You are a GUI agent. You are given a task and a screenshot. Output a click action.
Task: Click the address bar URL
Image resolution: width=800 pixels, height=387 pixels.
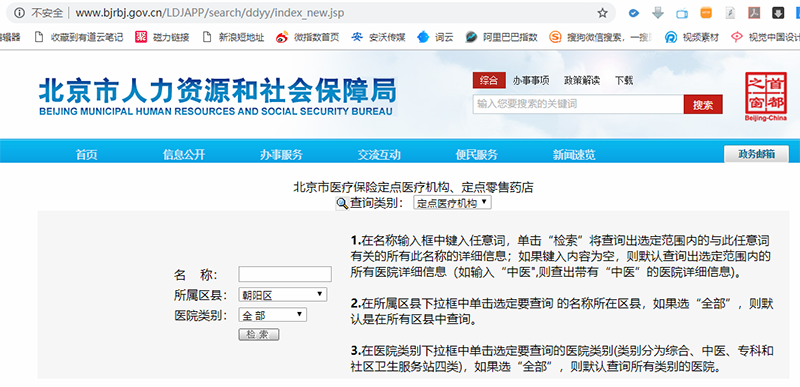(x=210, y=13)
